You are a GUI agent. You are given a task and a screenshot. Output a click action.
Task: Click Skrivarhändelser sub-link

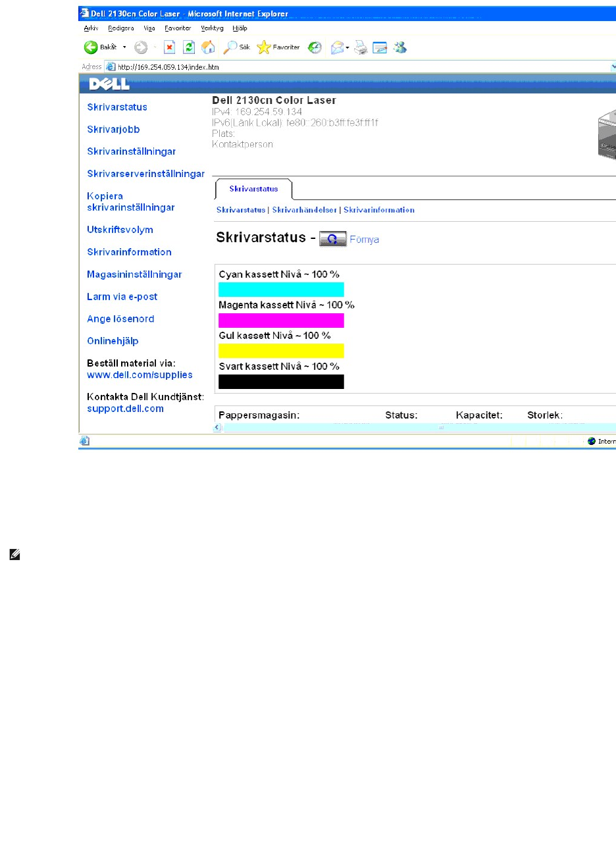305,210
